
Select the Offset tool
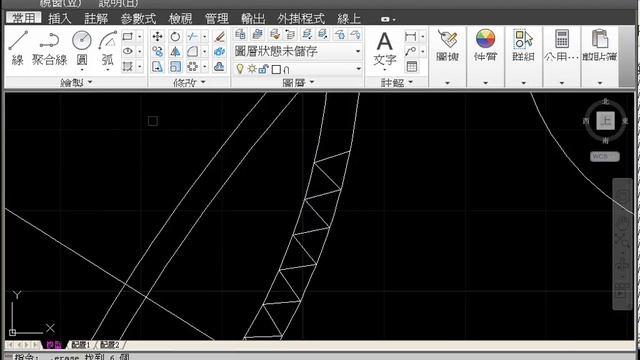(x=219, y=66)
